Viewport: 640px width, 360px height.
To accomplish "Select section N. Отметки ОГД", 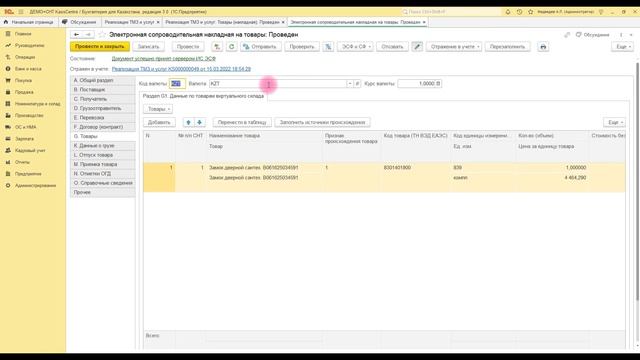I will (x=103, y=173).
